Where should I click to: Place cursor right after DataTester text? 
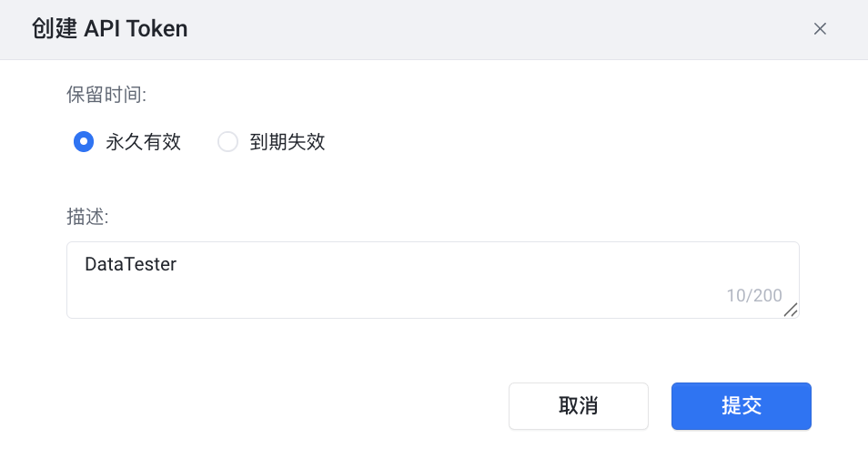pos(177,265)
